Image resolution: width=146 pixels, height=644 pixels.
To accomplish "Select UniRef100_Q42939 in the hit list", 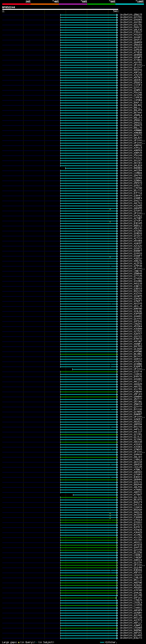I will [131, 47].
